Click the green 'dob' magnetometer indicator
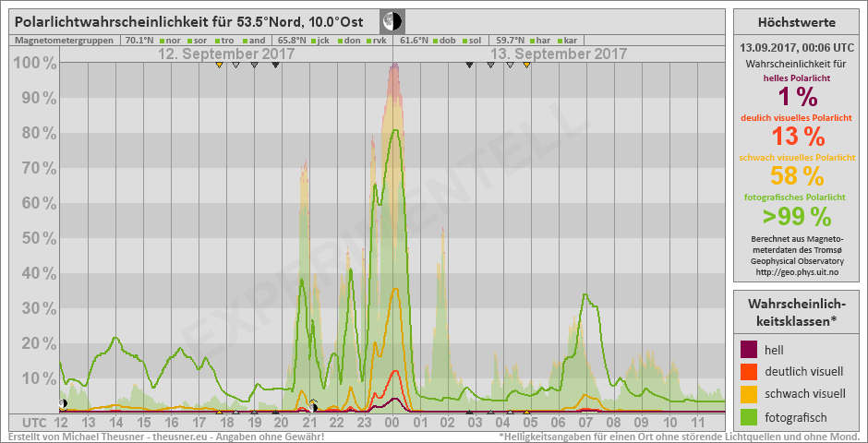 click(x=436, y=41)
